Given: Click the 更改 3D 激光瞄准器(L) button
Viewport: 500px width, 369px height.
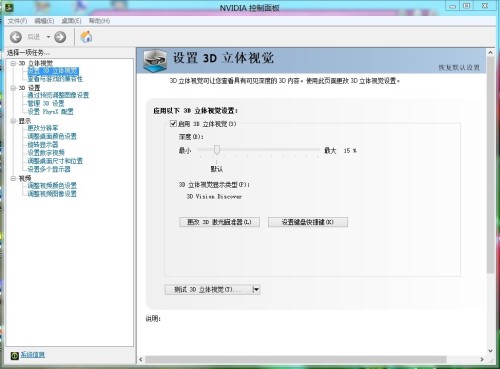Looking at the screenshot, I should [x=219, y=222].
